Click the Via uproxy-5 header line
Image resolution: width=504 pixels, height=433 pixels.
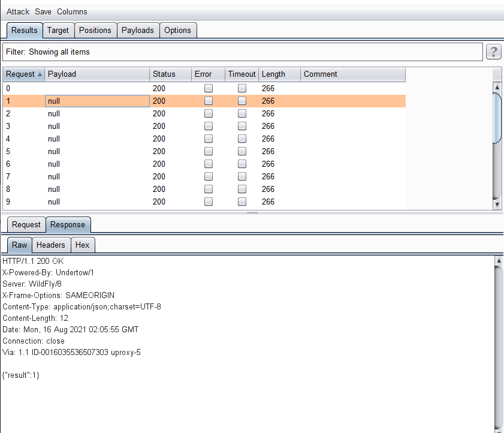[71, 353]
